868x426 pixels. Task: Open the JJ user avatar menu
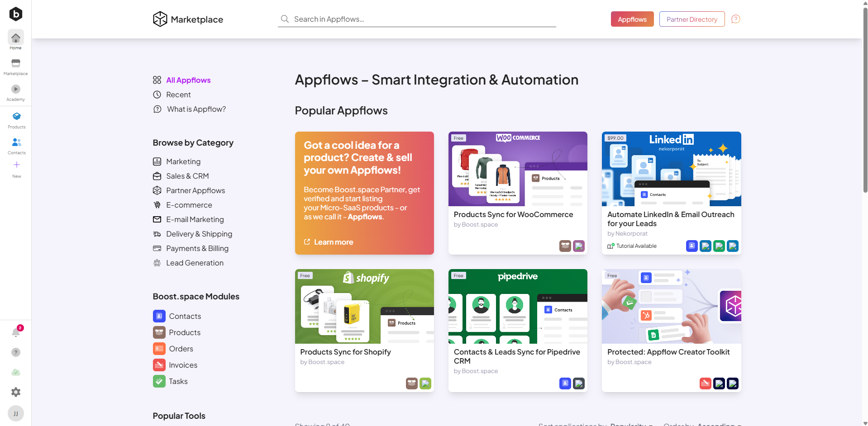pos(16,413)
